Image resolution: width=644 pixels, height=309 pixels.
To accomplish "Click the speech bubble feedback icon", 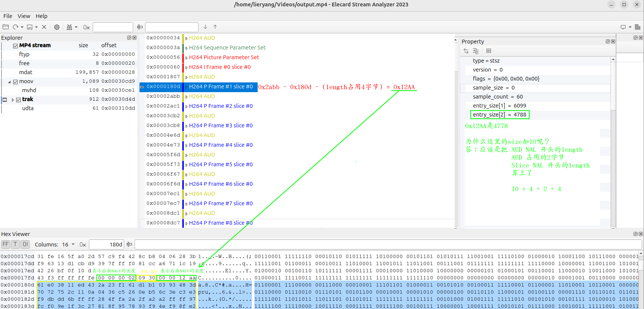I will pos(623,27).
